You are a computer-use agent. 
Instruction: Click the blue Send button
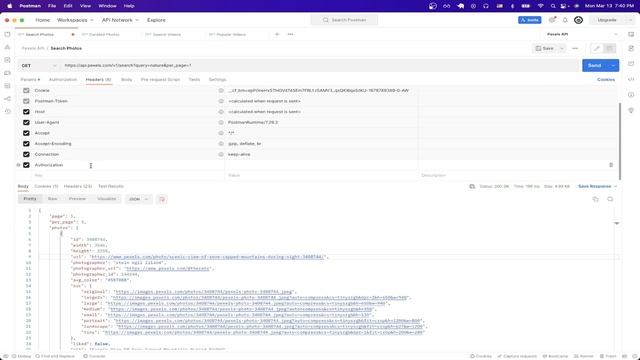(595, 65)
